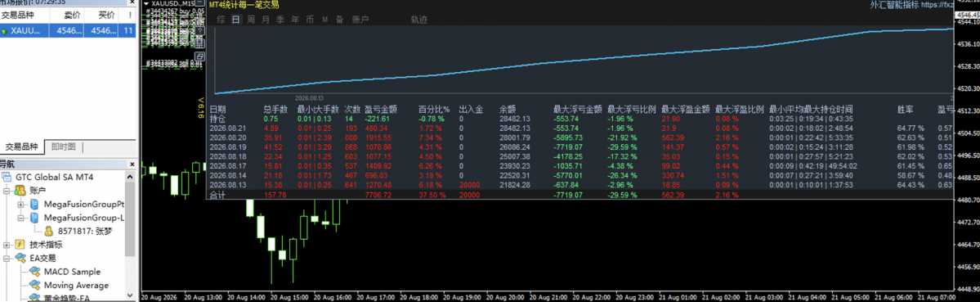Switch to the 交易品种 tab
The height and width of the screenshot is (302, 980).
(23, 147)
